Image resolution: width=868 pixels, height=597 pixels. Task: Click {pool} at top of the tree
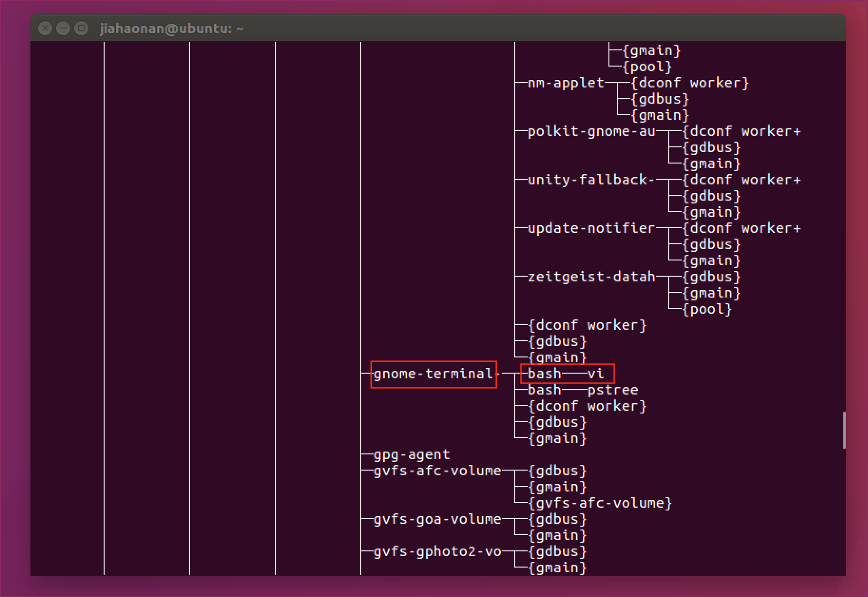tap(647, 67)
